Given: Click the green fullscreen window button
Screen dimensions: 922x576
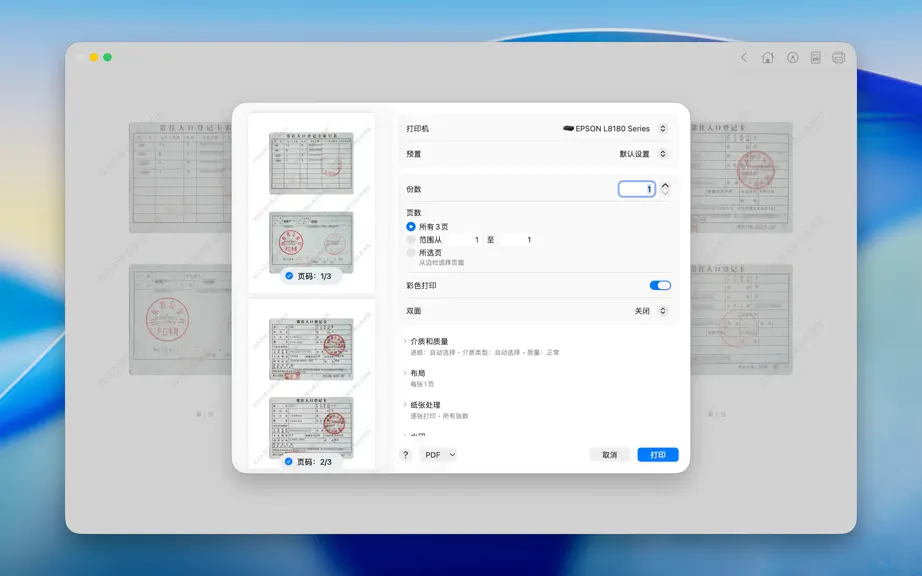Looking at the screenshot, I should (108, 57).
